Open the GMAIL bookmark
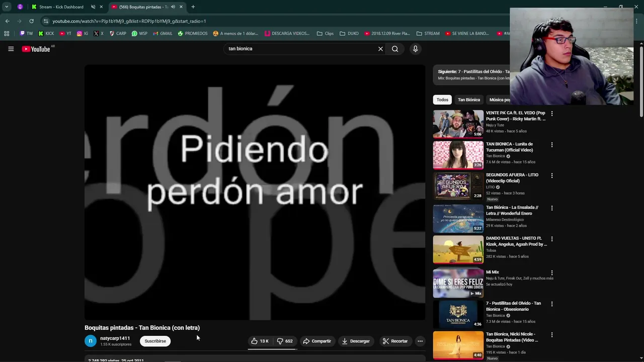 coord(162,34)
